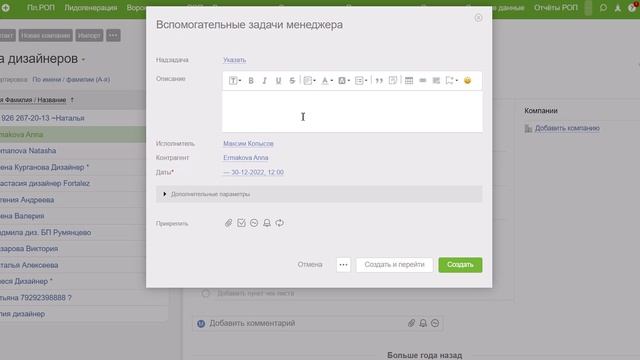The height and width of the screenshot is (360, 640).
Task: Select contact Алексеева row
Action: (73, 265)
